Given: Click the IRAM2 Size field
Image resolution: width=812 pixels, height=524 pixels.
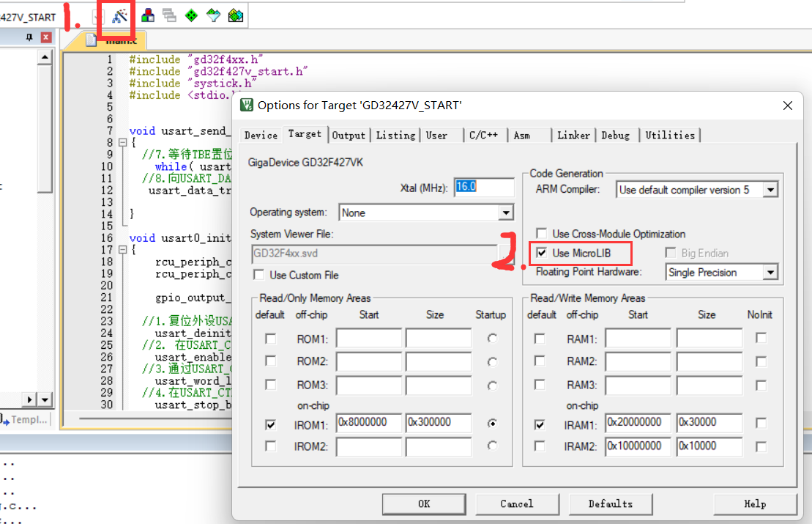Looking at the screenshot, I should coord(709,446).
